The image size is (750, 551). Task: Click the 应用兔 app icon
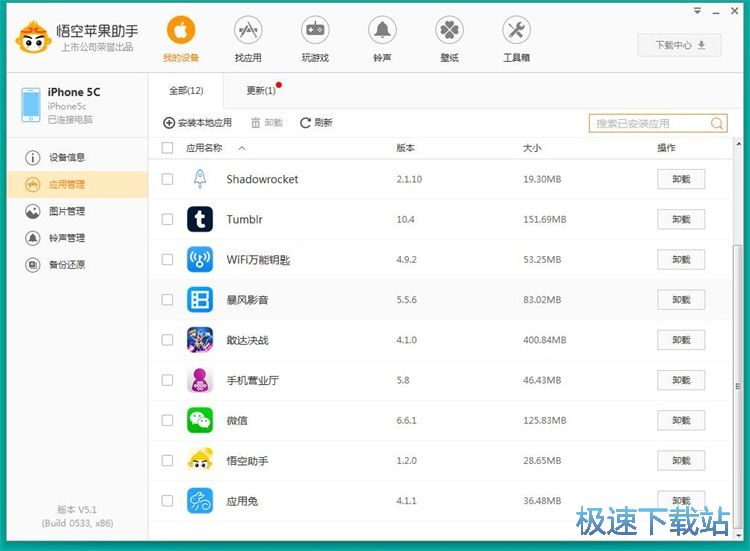pyautogui.click(x=200, y=500)
